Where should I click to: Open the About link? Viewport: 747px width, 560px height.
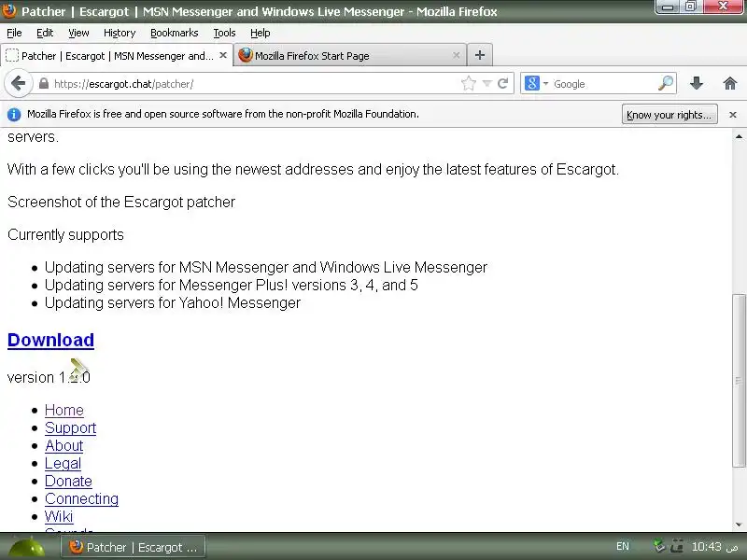[x=64, y=445]
